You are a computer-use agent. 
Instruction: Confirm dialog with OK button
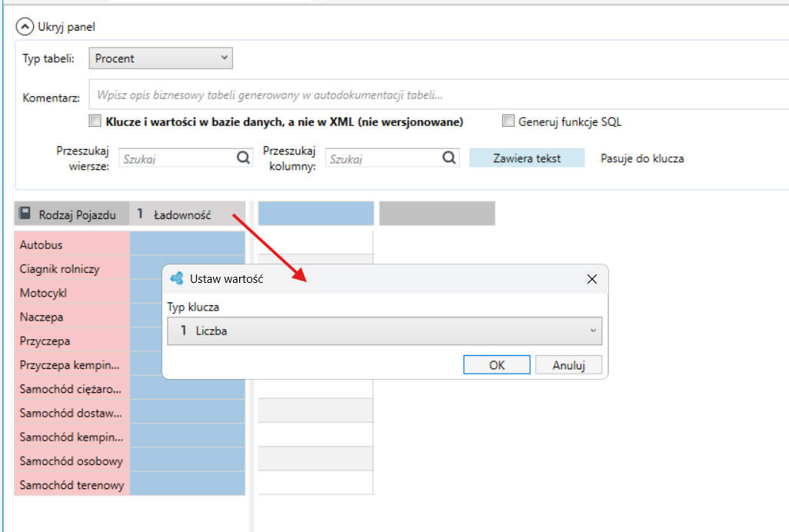497,365
